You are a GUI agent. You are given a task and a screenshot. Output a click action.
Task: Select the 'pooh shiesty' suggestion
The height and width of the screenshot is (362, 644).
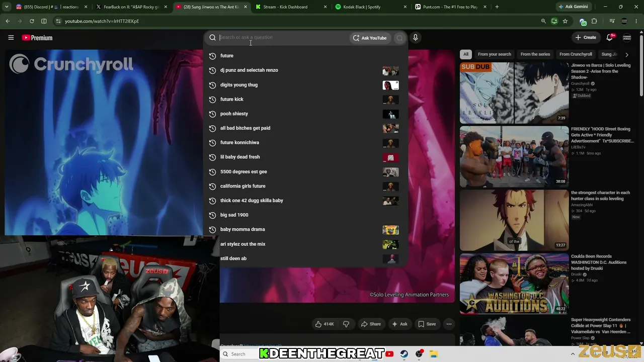click(305, 114)
